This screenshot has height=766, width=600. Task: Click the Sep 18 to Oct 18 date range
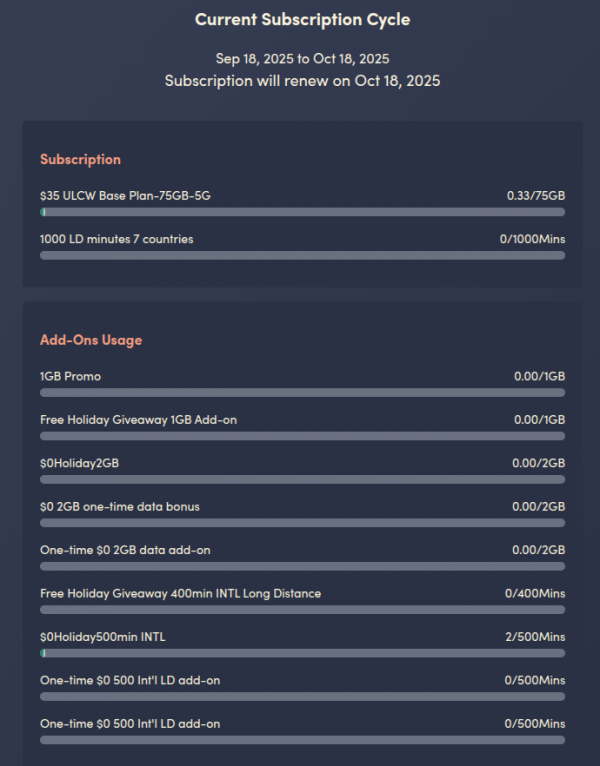[x=302, y=59]
